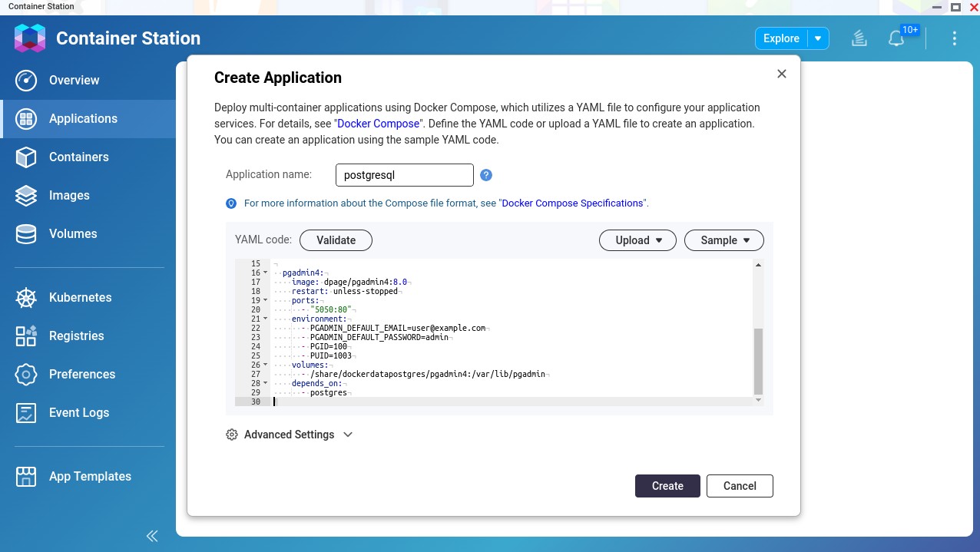The image size is (980, 552).
Task: Open the three-dot options menu
Action: (x=955, y=38)
